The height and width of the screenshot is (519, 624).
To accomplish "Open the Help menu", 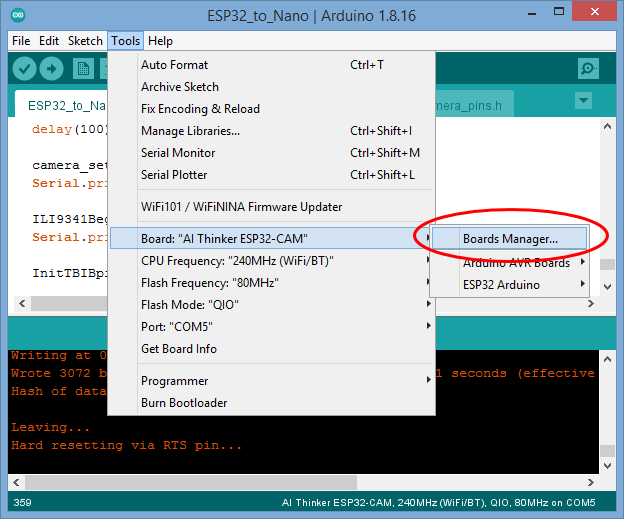I will pyautogui.click(x=160, y=41).
